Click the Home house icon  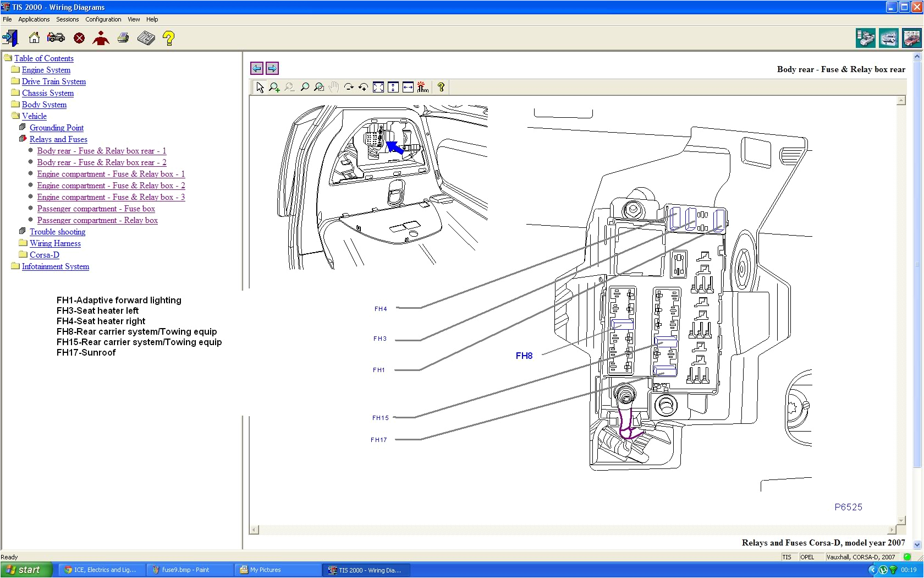pos(34,38)
